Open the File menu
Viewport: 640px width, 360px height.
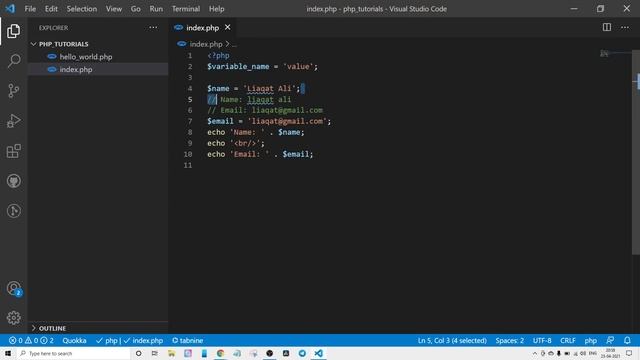30,9
